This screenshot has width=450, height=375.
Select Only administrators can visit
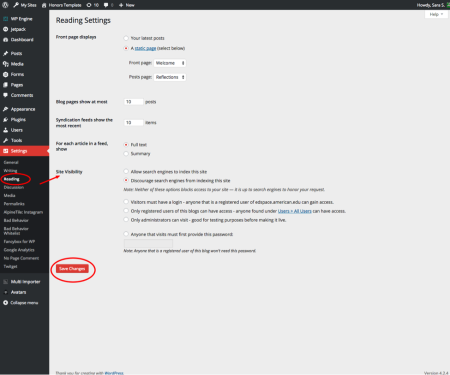[126, 220]
